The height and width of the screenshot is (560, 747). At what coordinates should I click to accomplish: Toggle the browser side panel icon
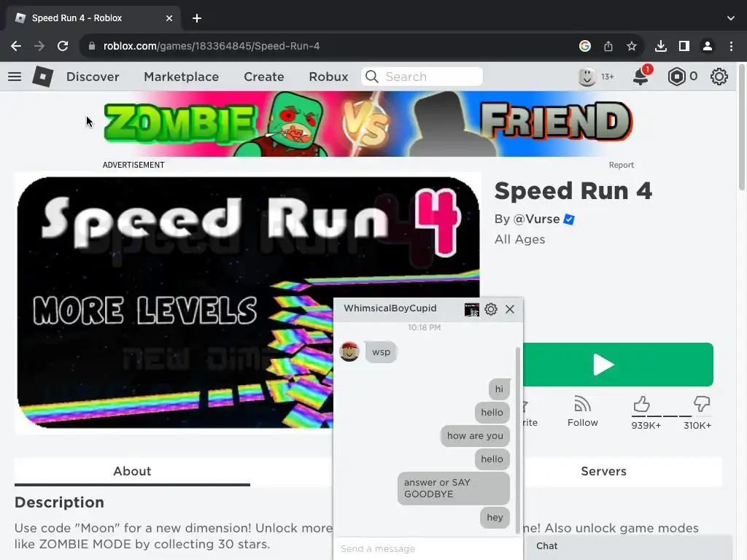(684, 46)
